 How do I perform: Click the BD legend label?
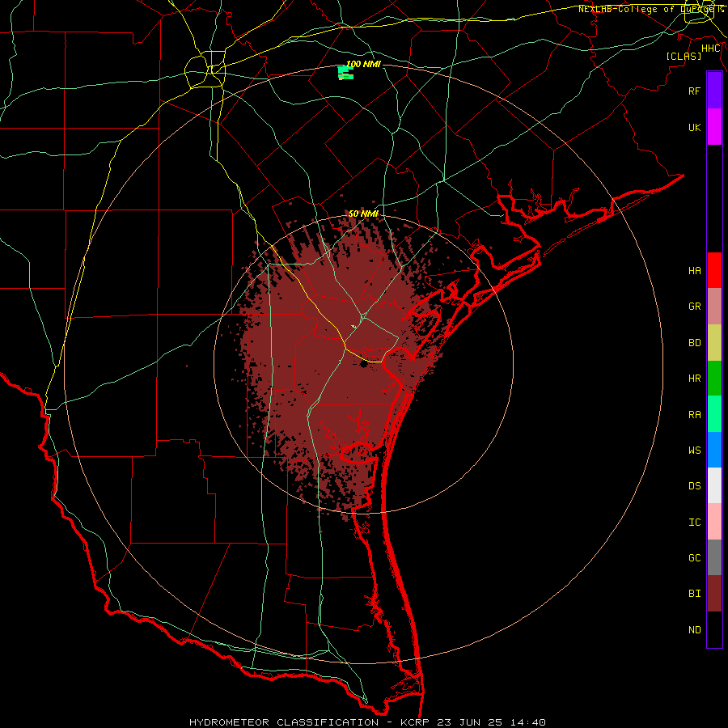[694, 343]
